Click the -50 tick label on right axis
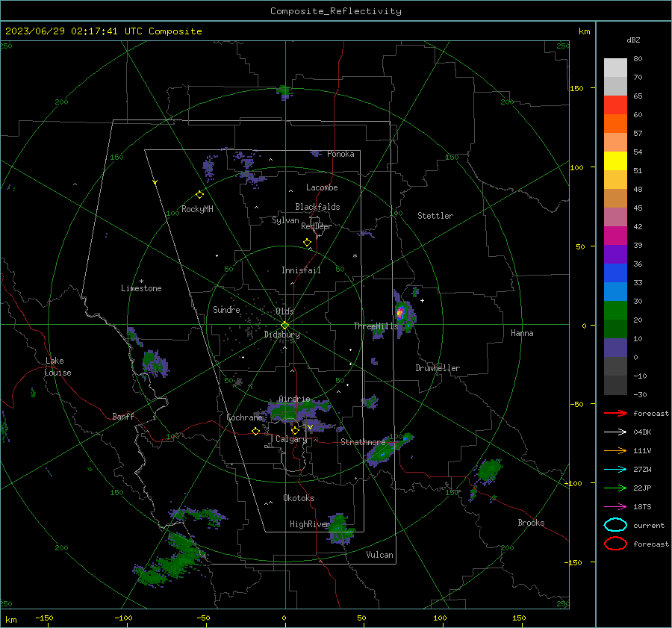Image resolution: width=672 pixels, height=628 pixels. 576,404
